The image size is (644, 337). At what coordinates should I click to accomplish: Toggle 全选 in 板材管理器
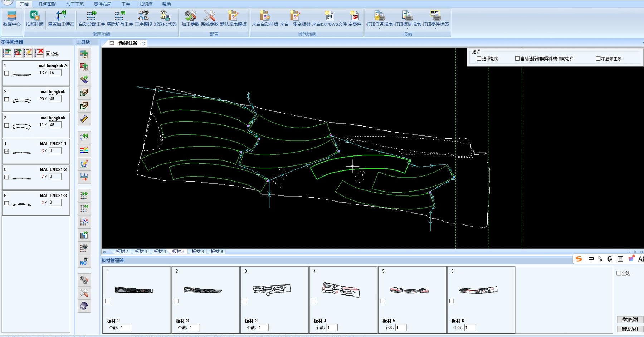619,273
